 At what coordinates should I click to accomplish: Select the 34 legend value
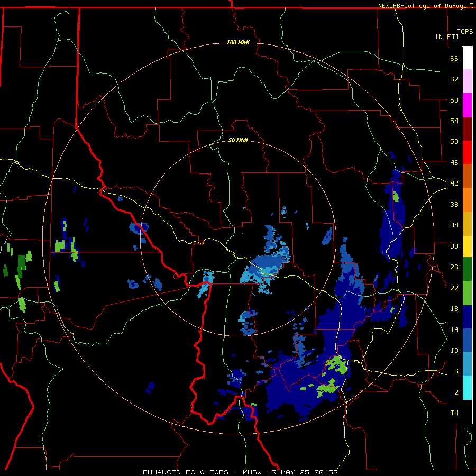click(454, 225)
